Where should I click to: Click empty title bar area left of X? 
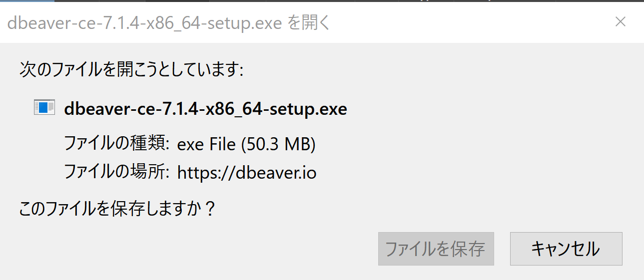coord(470,23)
